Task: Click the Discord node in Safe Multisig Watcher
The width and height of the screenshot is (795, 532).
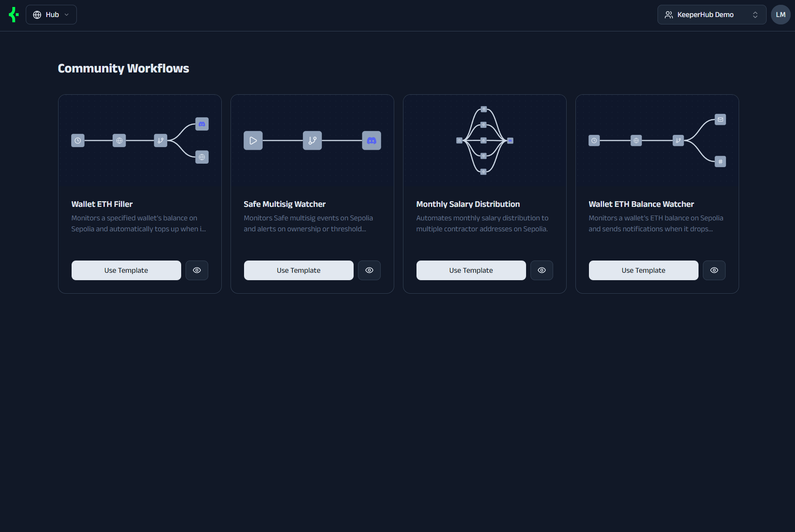Action: (371, 140)
